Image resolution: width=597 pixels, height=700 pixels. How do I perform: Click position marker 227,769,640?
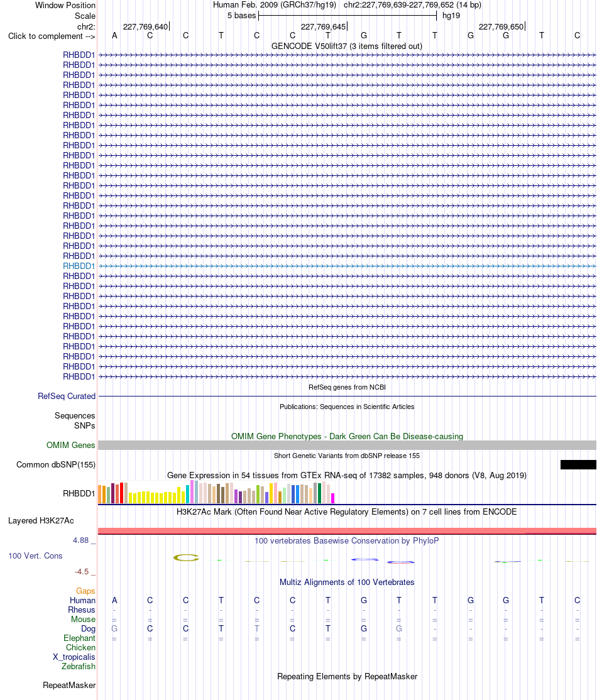(x=146, y=27)
